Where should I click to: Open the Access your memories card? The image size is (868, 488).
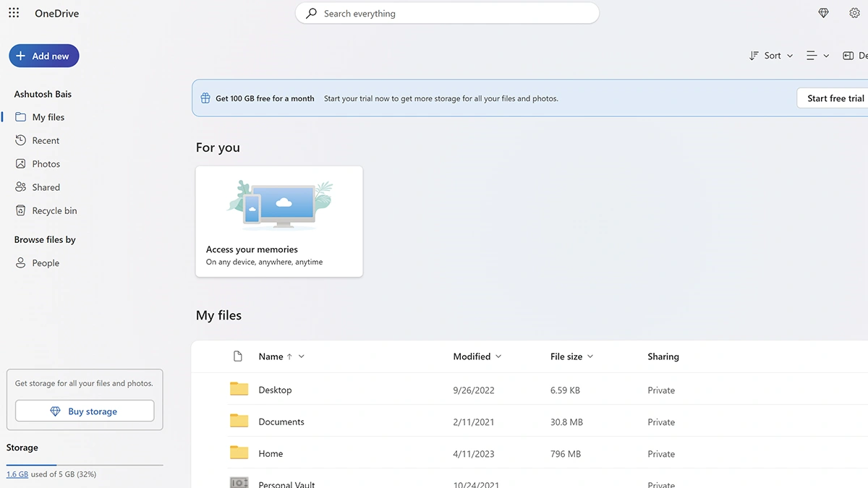[279, 221]
